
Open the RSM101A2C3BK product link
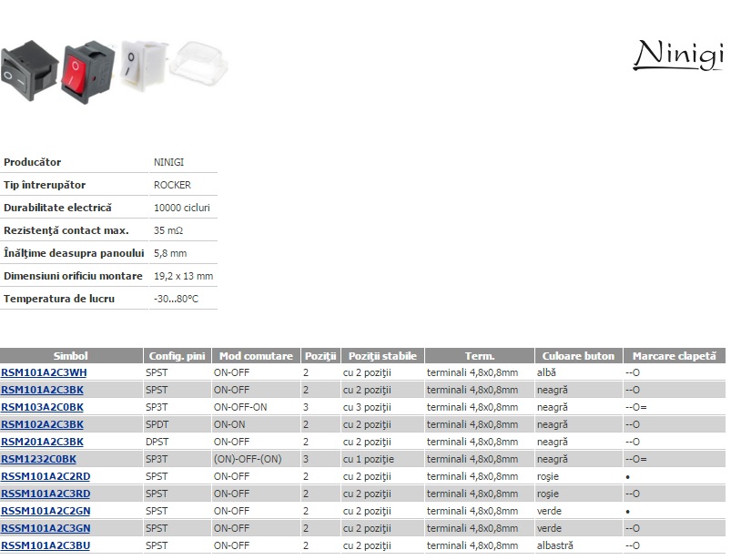43,390
